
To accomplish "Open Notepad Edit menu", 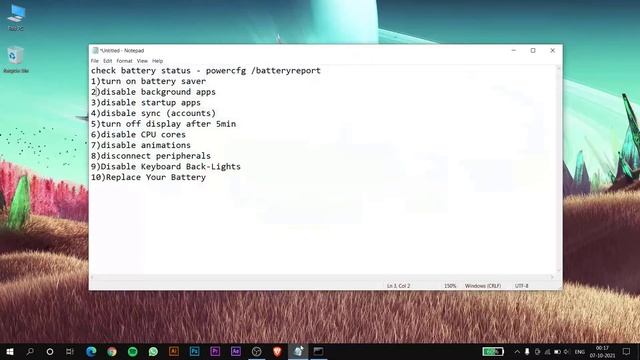I will click(107, 61).
